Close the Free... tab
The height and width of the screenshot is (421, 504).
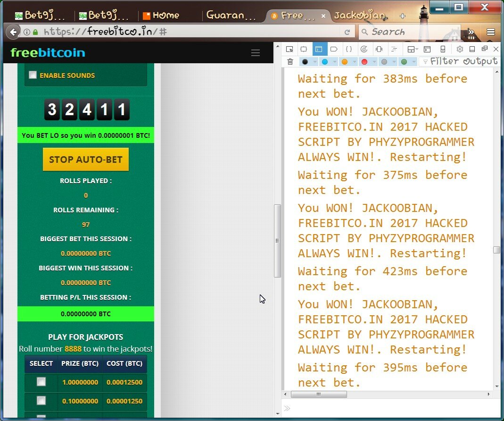pyautogui.click(x=323, y=16)
